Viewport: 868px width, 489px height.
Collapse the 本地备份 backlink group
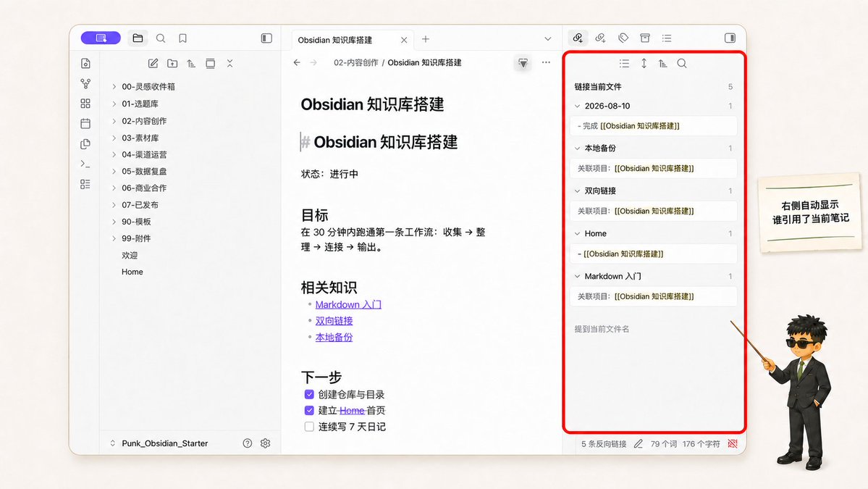[x=578, y=149]
